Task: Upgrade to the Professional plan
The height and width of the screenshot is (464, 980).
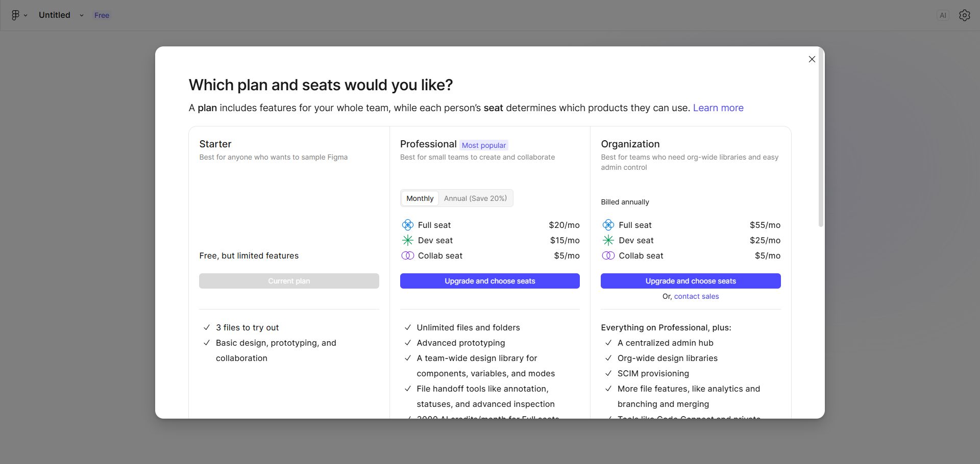Action: [x=489, y=281]
